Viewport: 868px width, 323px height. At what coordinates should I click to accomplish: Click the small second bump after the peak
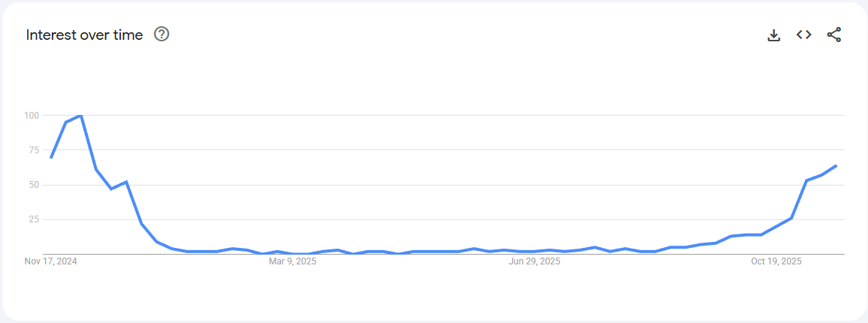tap(126, 182)
